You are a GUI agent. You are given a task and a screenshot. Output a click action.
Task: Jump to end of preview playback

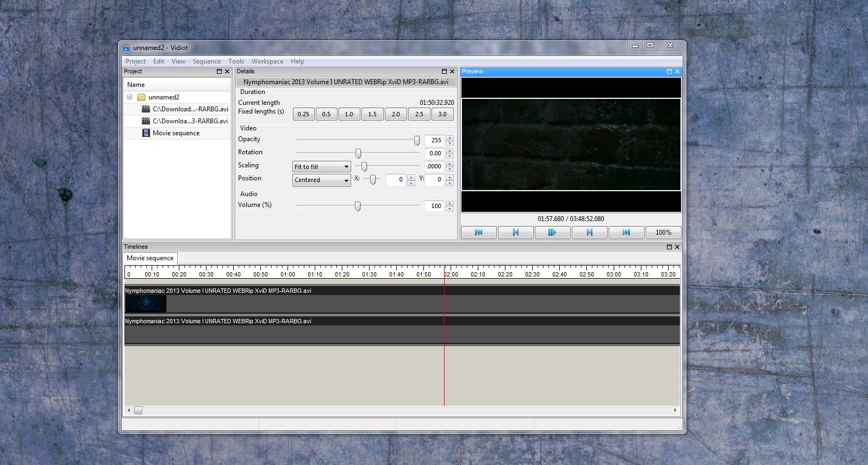click(627, 232)
